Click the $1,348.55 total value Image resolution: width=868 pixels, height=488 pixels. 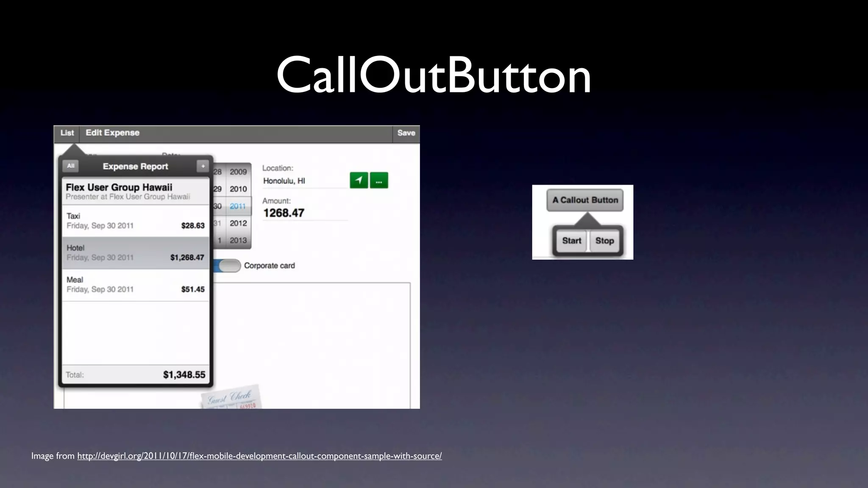184,374
